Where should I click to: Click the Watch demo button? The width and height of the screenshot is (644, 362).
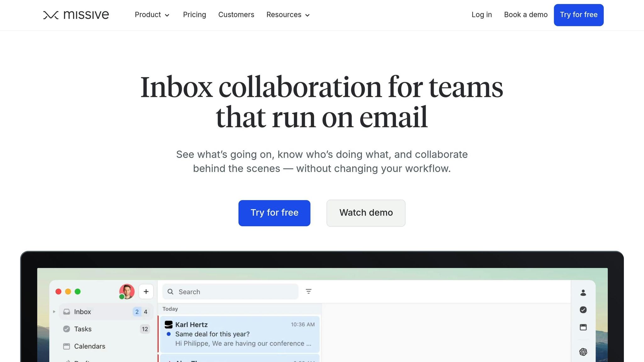point(366,213)
